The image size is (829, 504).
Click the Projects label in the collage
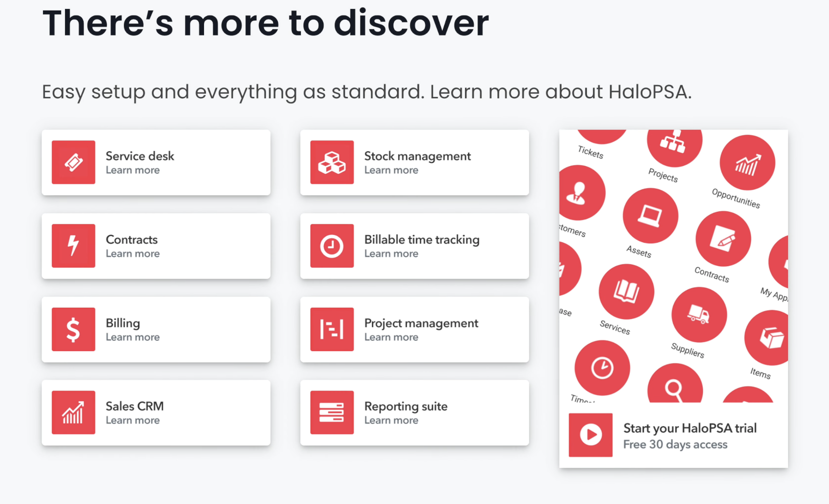click(x=663, y=175)
